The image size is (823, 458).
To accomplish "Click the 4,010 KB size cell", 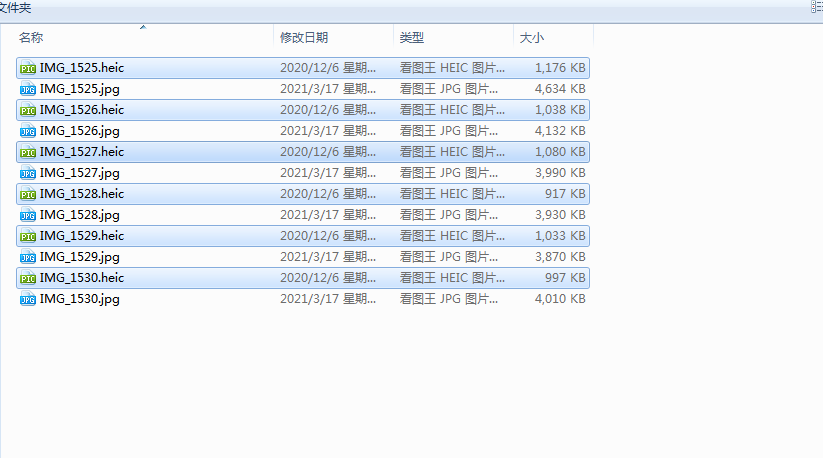I will pyautogui.click(x=560, y=299).
